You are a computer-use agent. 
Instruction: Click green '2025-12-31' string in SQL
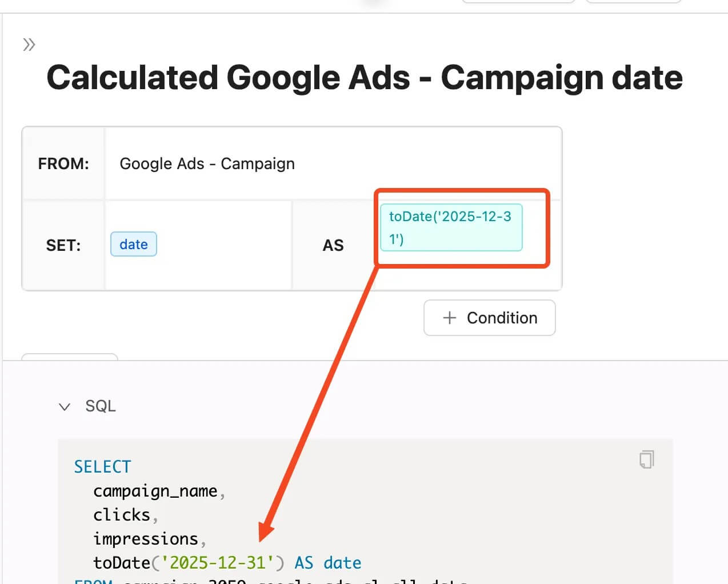click(x=218, y=563)
